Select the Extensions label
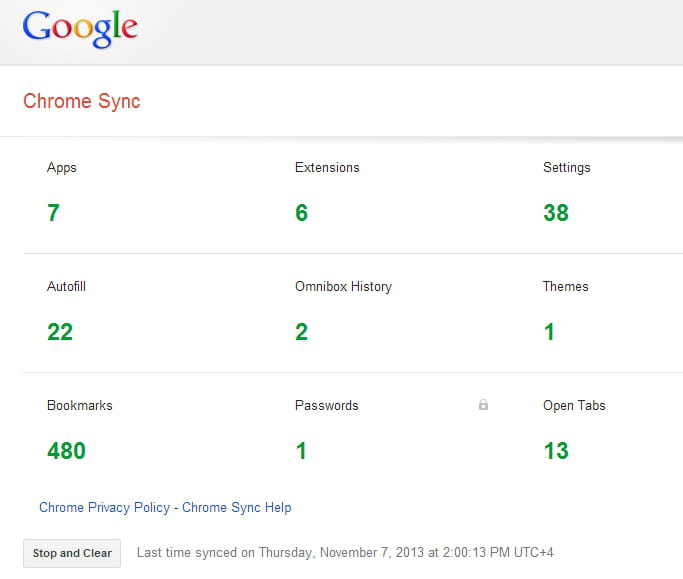Screen dimensions: 683x579 tap(327, 167)
